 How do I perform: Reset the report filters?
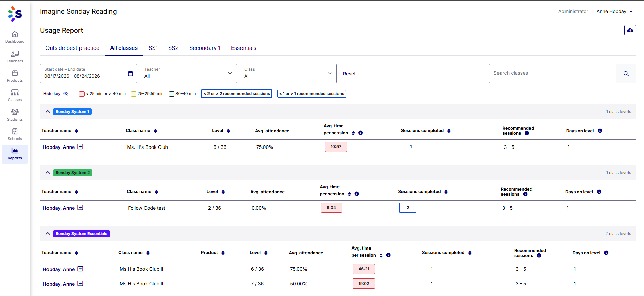(349, 74)
